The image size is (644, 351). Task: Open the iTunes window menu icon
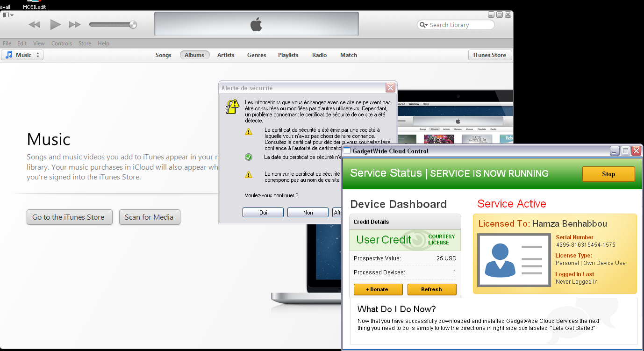coord(8,15)
